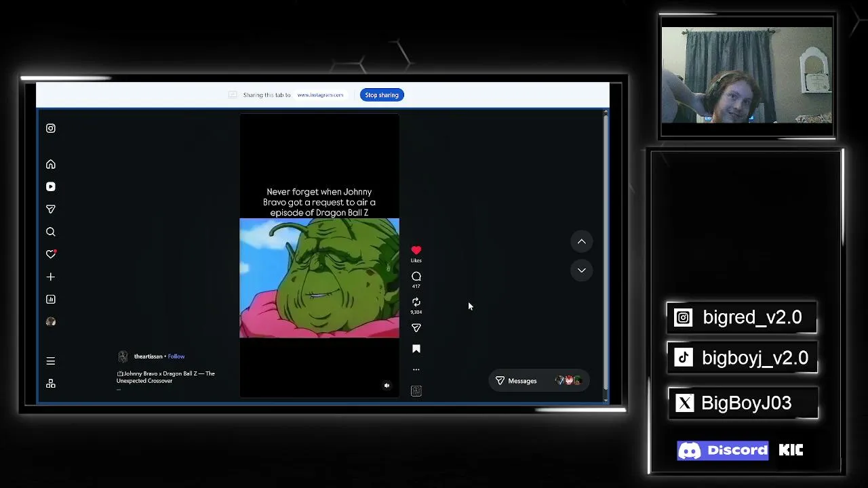Click the Stop sharing button
Screen dimensions: 868x488
[382, 95]
